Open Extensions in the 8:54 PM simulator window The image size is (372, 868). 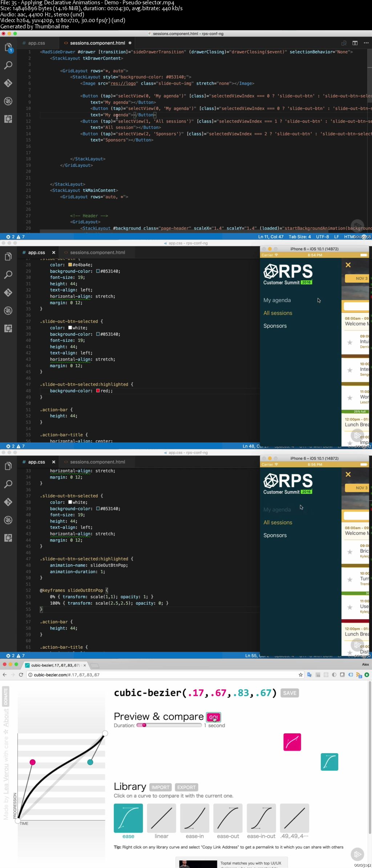8,328
